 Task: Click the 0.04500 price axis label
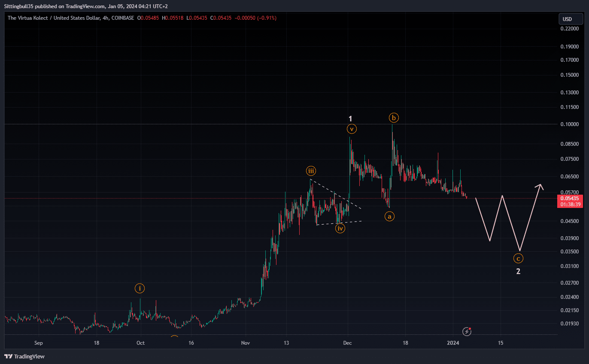pos(570,221)
